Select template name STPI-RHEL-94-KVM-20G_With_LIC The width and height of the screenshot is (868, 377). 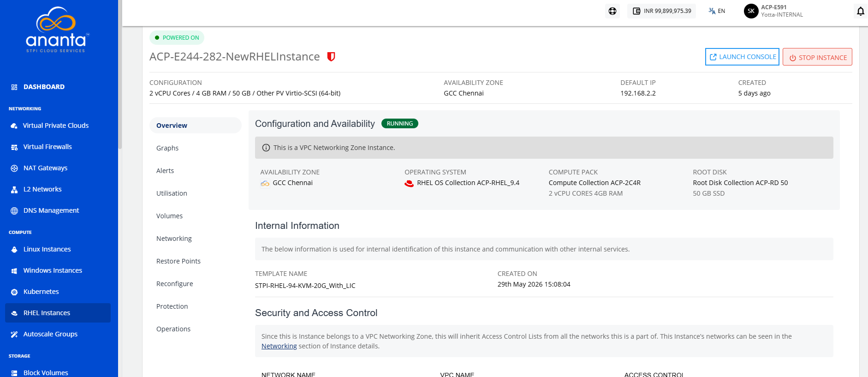(x=305, y=286)
